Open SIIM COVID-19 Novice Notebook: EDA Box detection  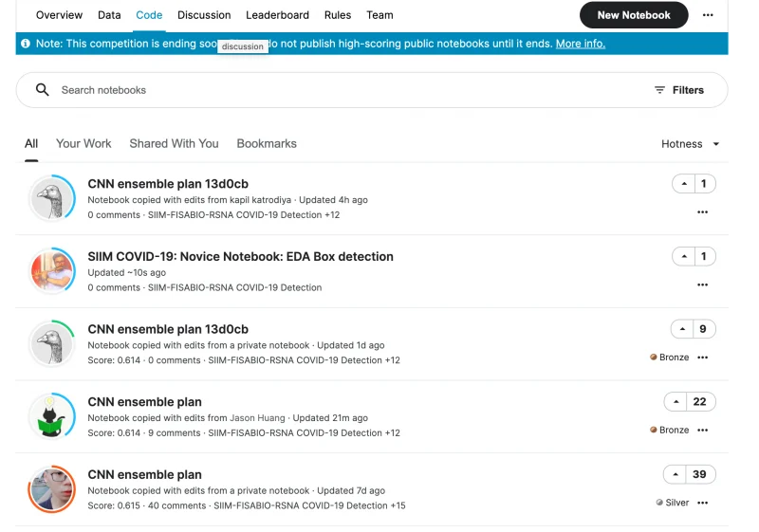241,256
